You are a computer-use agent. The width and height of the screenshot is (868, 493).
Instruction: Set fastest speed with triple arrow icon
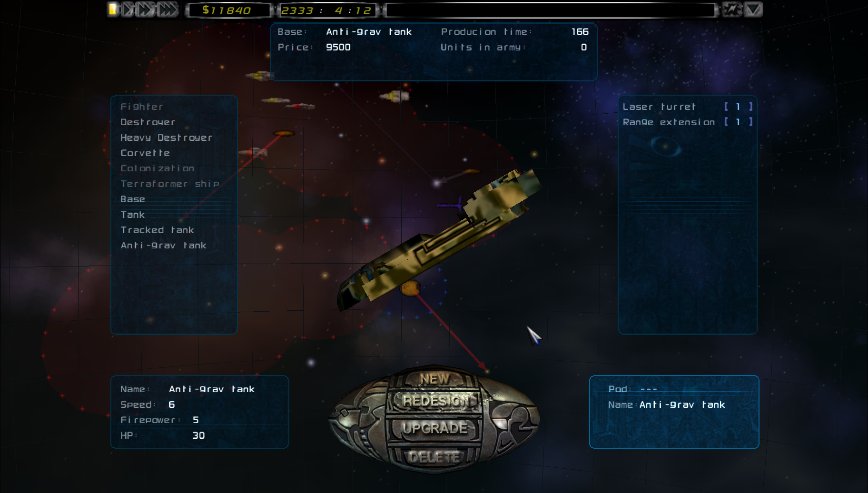(x=168, y=10)
